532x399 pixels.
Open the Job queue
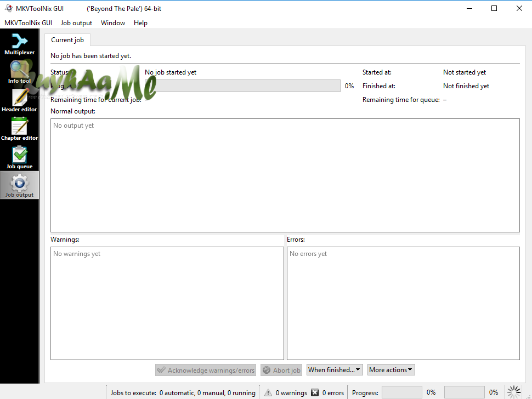(x=19, y=157)
